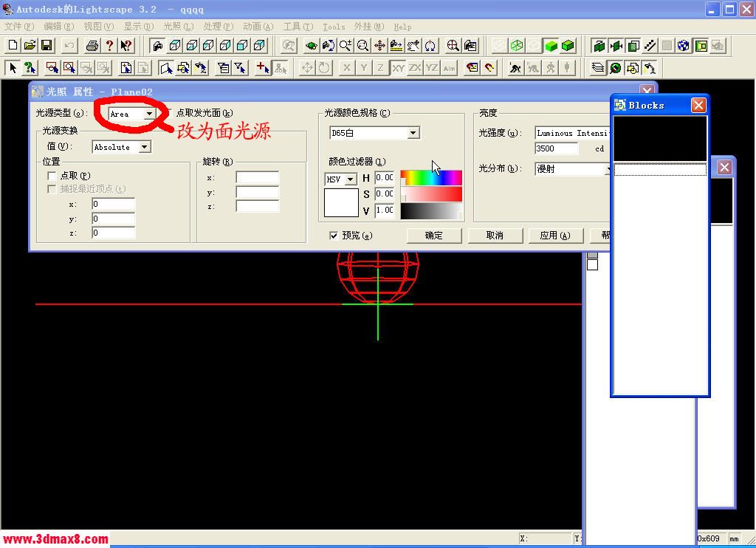Image resolution: width=756 pixels, height=548 pixels.
Task: Click the filter selection funnel icon
Action: (240, 68)
